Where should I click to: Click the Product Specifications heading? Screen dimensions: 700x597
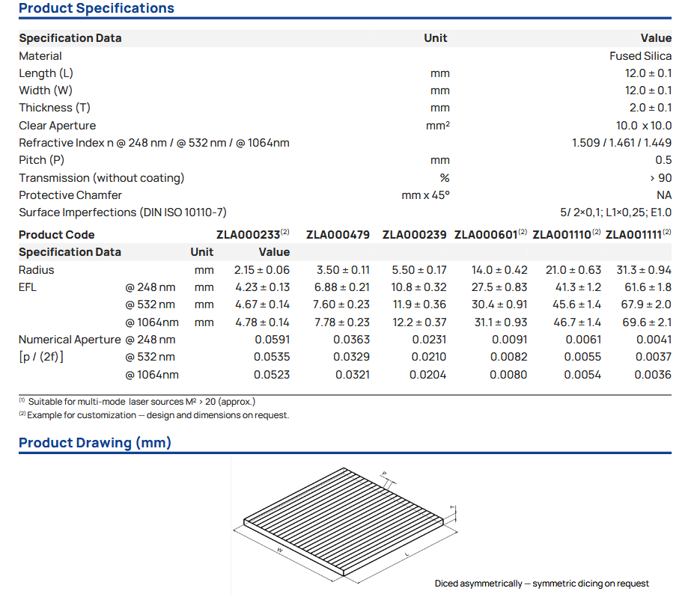97,9
